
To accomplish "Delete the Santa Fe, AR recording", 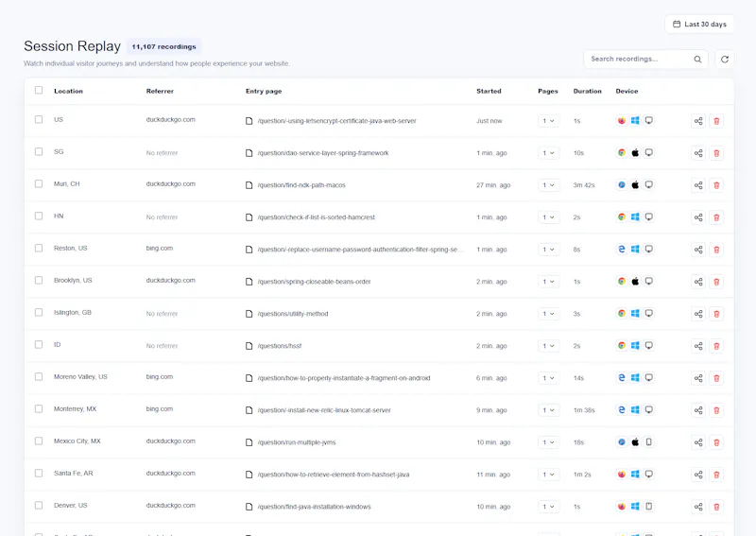I will (716, 475).
